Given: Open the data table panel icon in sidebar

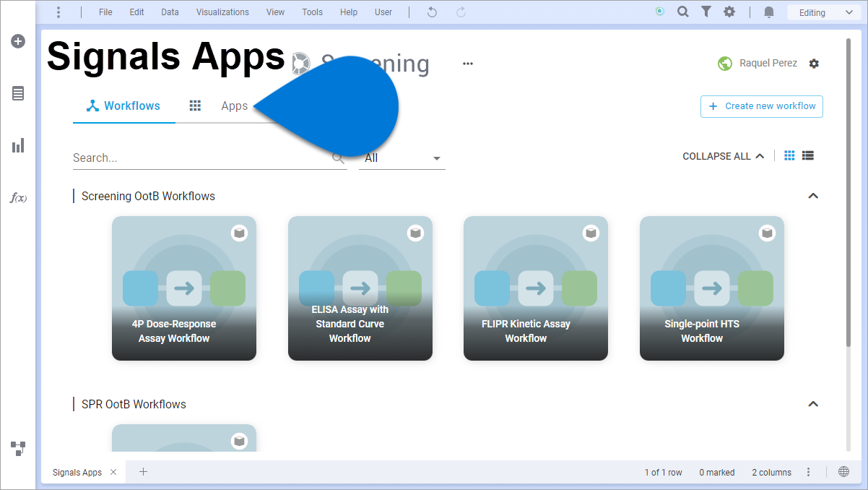Looking at the screenshot, I should click(18, 93).
